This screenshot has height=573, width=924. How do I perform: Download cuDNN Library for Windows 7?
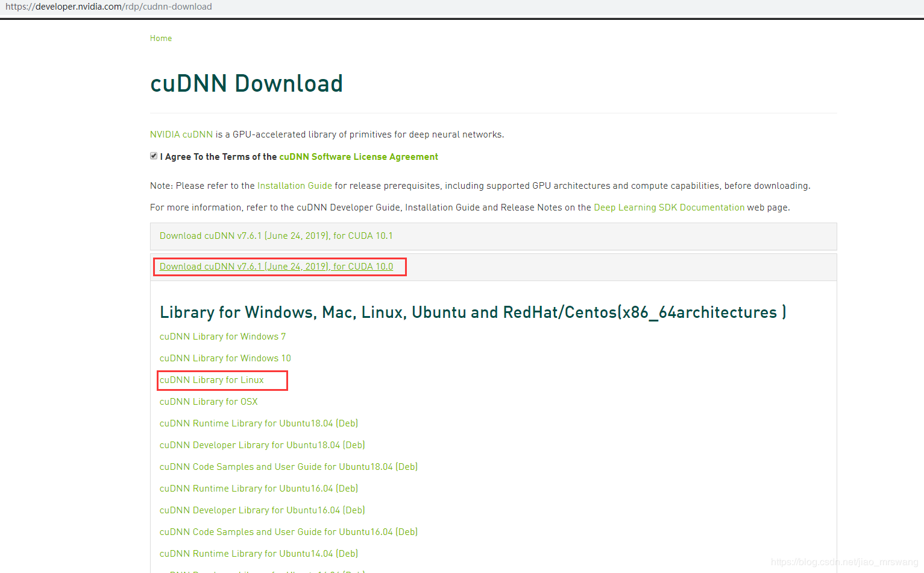[223, 337]
